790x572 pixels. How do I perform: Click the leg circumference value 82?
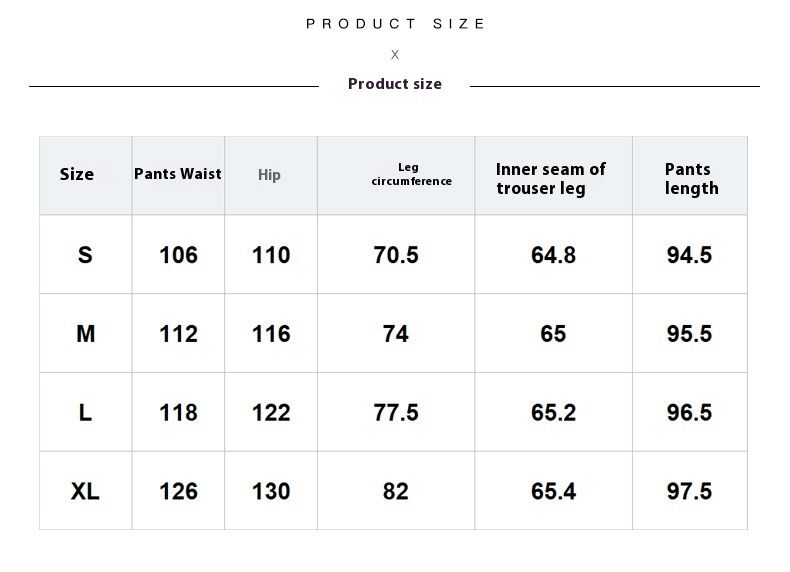pyautogui.click(x=396, y=491)
